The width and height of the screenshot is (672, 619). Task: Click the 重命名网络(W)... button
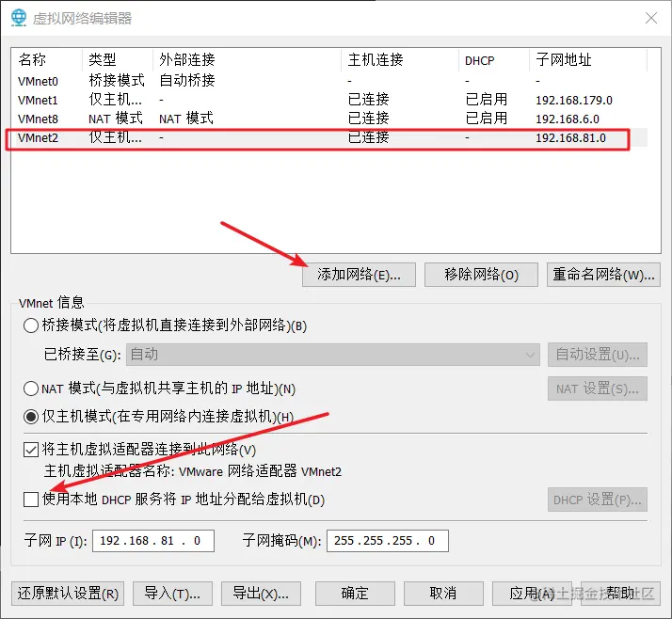[x=603, y=275]
